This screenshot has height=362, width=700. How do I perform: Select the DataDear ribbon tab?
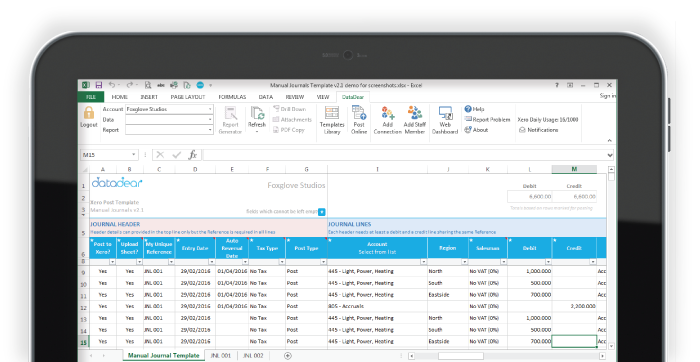tap(353, 97)
